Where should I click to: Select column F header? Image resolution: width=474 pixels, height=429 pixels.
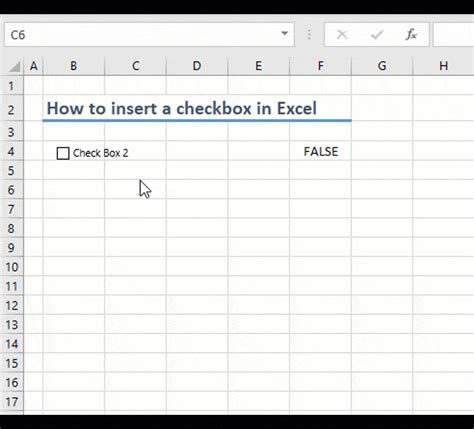click(320, 66)
